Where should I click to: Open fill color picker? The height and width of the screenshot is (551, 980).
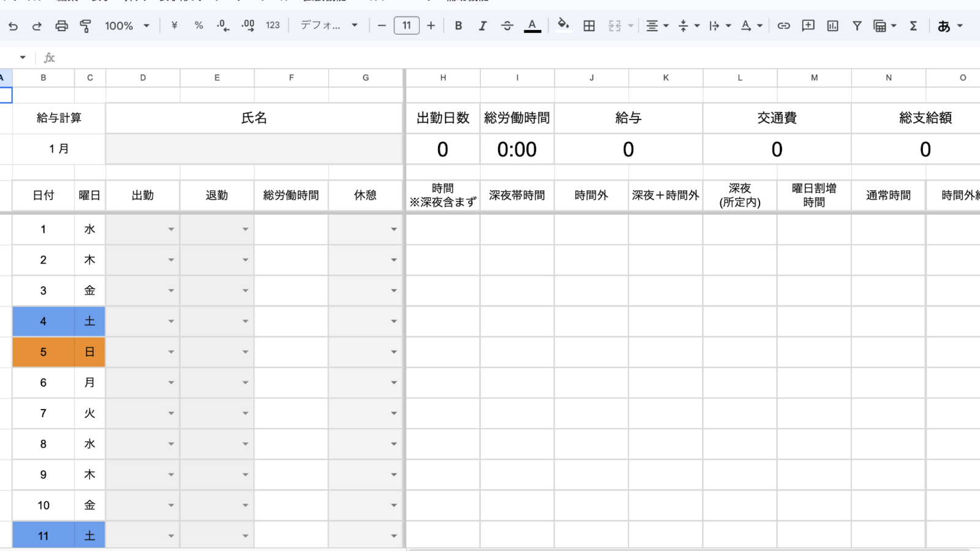pyautogui.click(x=563, y=26)
